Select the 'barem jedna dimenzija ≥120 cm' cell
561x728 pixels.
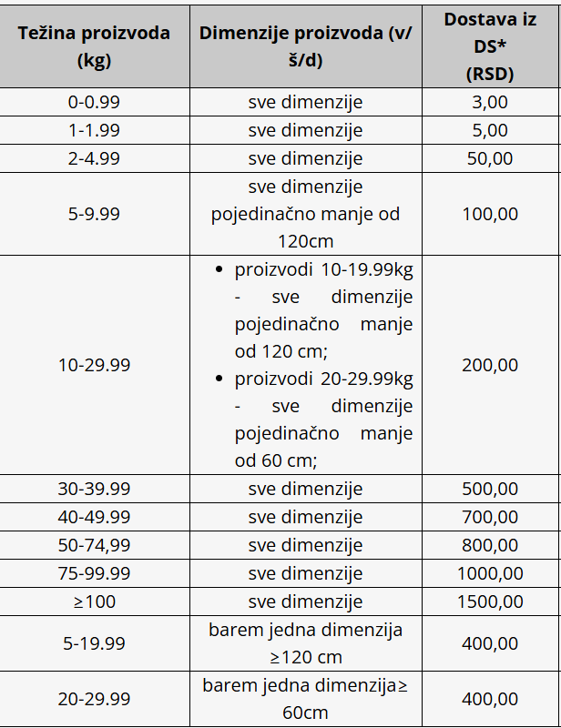[x=305, y=643]
